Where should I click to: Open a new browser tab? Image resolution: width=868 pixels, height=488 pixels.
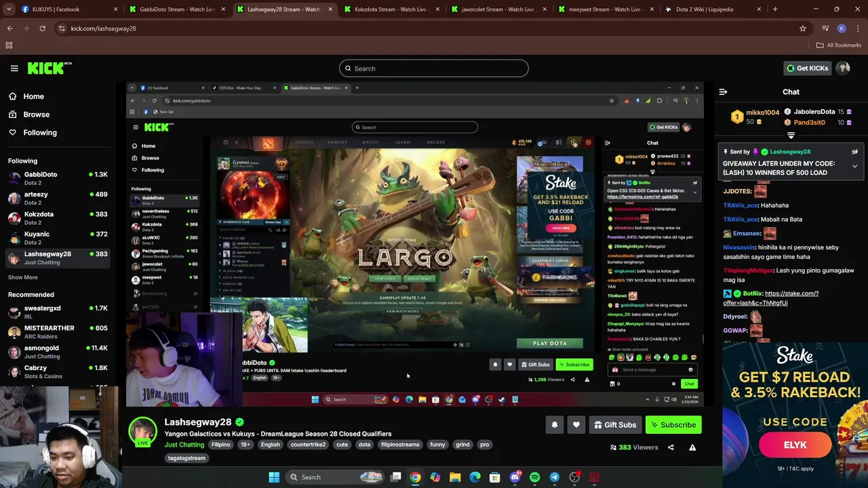(x=775, y=9)
